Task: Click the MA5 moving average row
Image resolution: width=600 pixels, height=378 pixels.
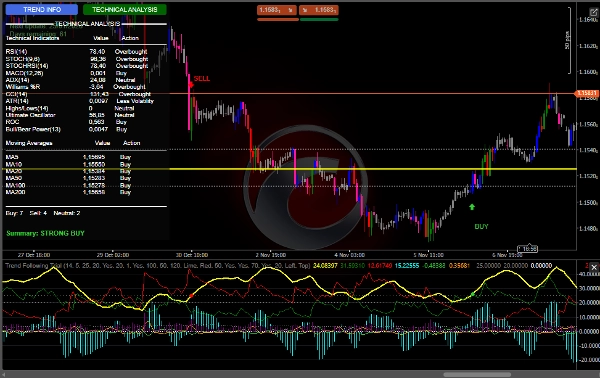Action: coord(68,157)
